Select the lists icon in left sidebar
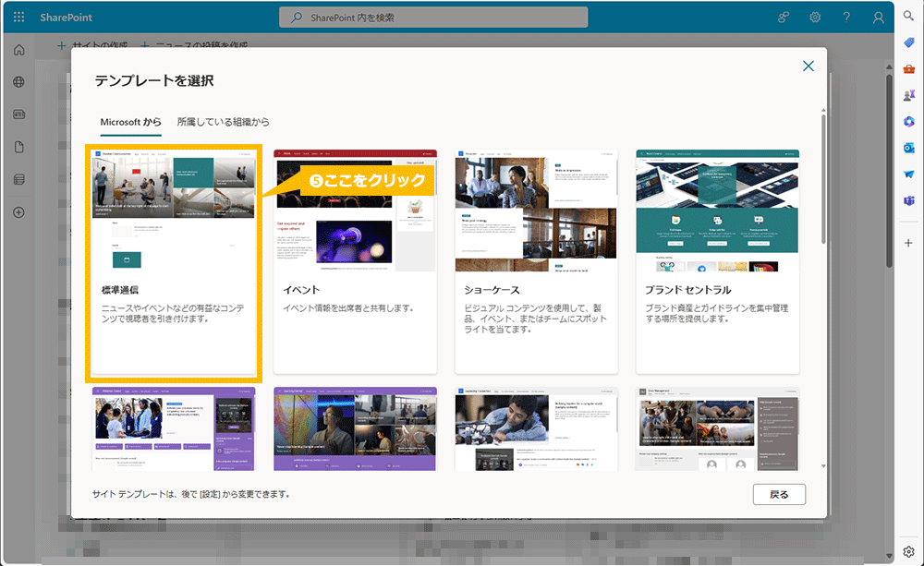Viewport: 924px width, 566px height. tap(18, 179)
